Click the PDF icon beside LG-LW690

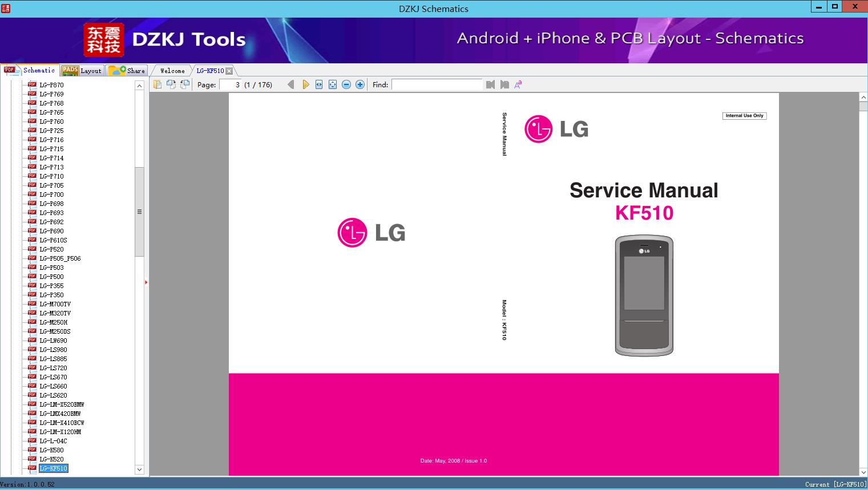(33, 341)
